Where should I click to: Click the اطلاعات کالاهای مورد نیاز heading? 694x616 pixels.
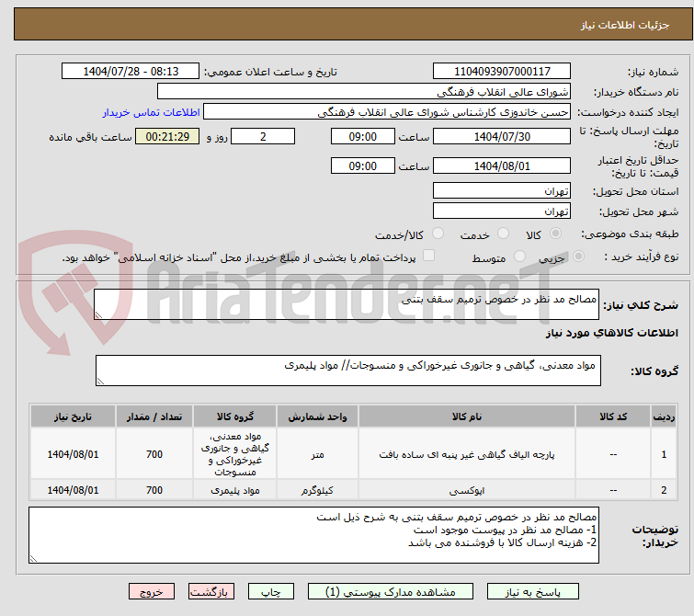[611, 333]
